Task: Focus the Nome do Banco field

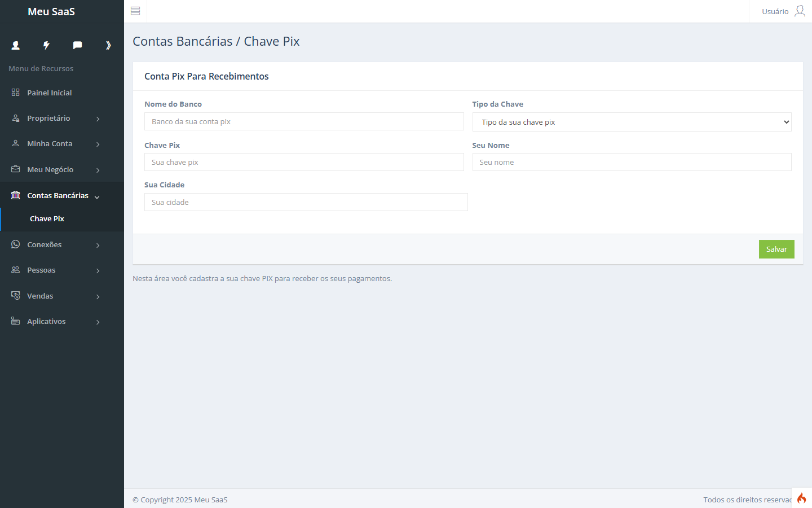Action: pyautogui.click(x=304, y=121)
